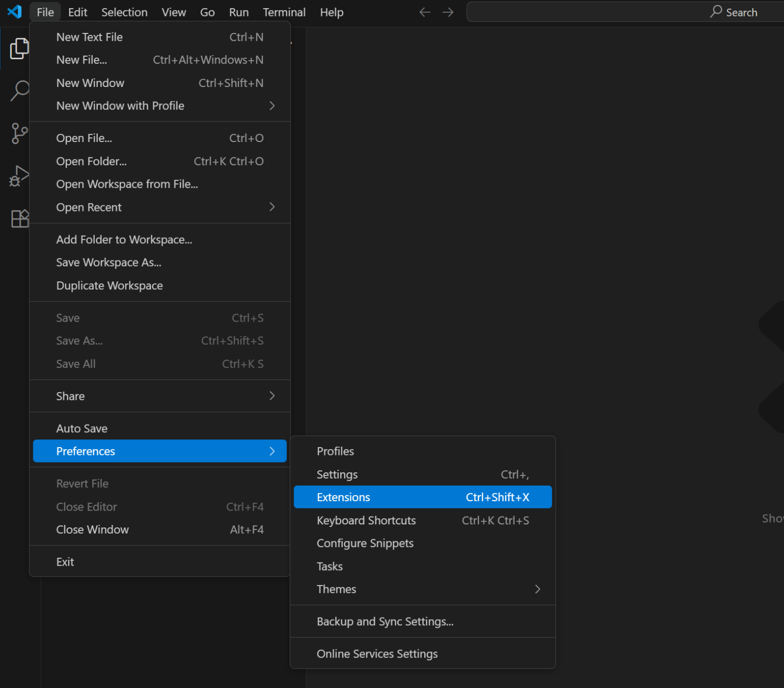This screenshot has height=688, width=784.
Task: Expand New Window with Profile submenu
Action: pos(160,105)
